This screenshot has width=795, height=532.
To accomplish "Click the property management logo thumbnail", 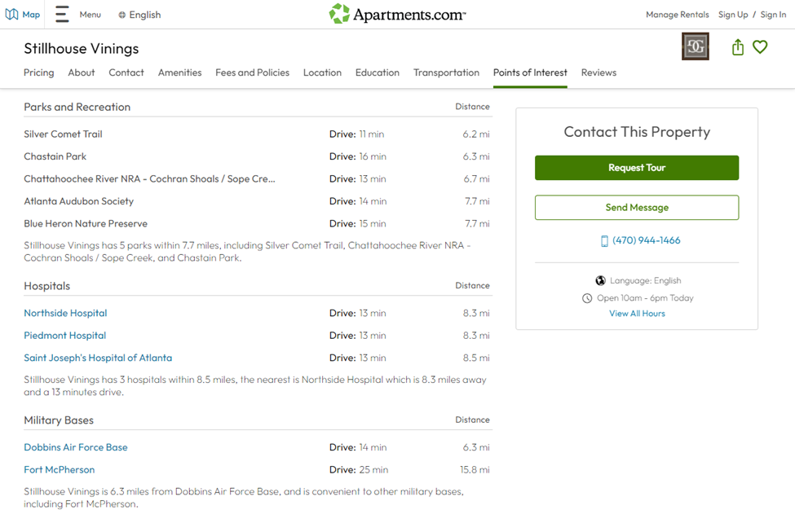I will 695,47.
